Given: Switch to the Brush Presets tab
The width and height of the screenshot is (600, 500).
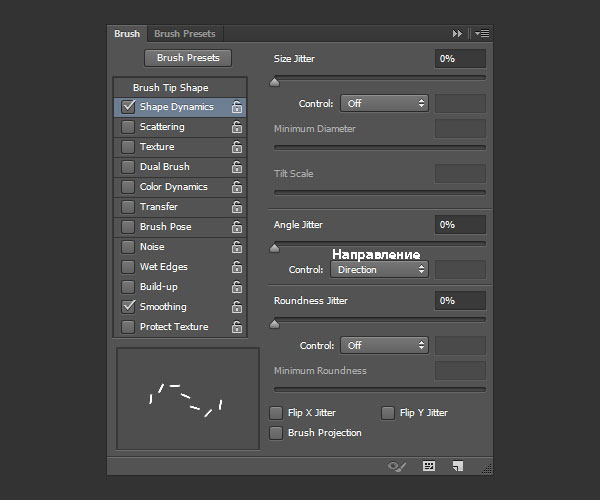Looking at the screenshot, I should pyautogui.click(x=185, y=34).
